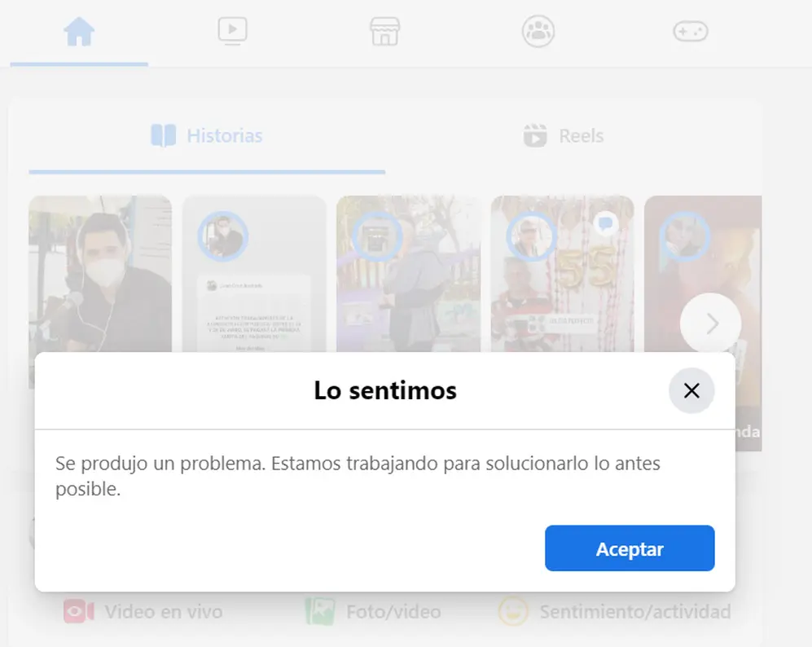Viewport: 812px width, 647px height.
Task: Open story of man wearing white mask
Action: coord(100,274)
